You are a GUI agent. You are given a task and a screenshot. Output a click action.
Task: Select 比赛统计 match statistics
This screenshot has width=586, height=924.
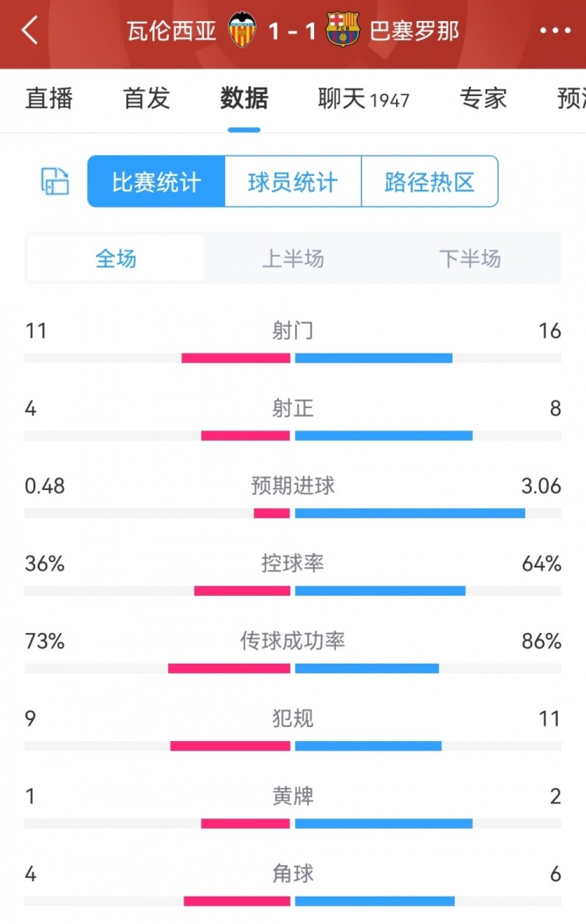coord(154,181)
